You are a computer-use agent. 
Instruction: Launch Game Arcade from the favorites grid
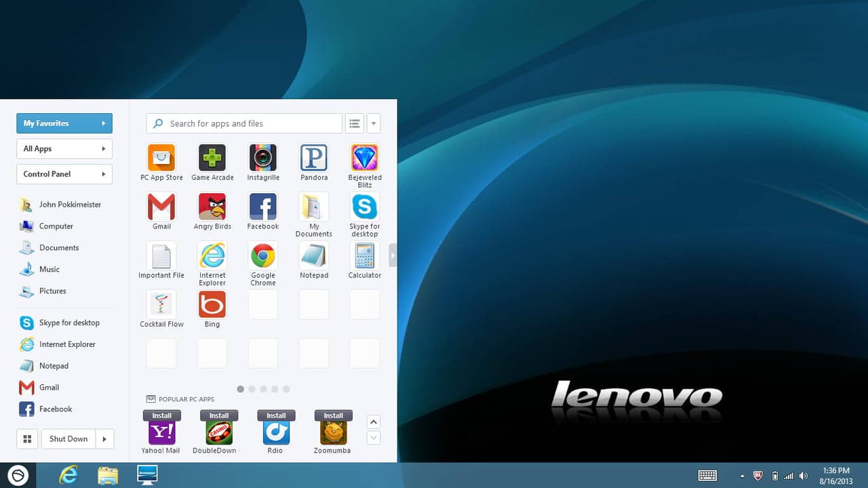pos(212,158)
